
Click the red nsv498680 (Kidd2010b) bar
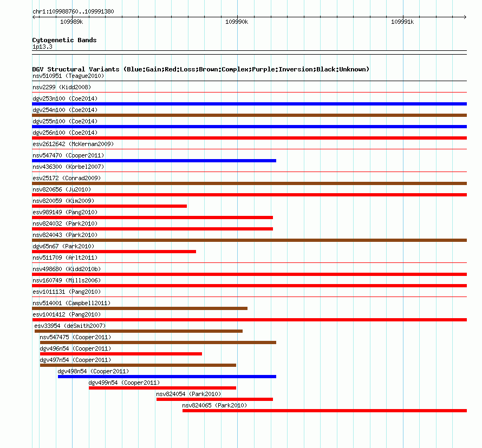(x=249, y=274)
